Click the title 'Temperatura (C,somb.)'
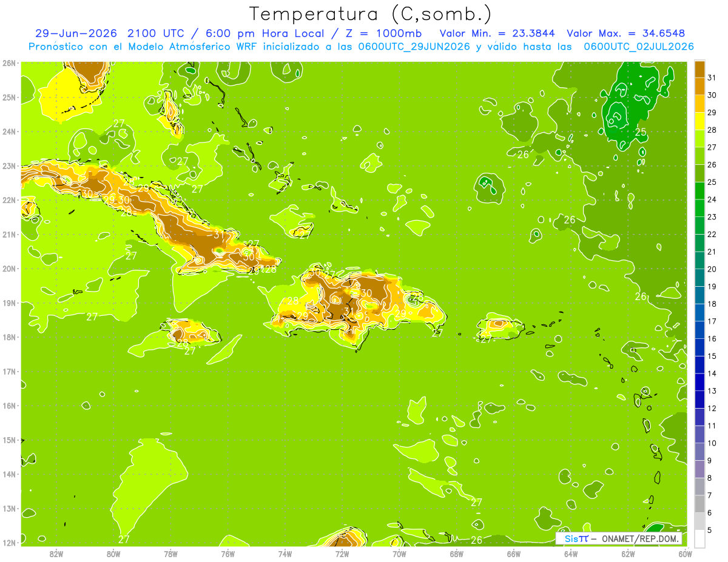The height and width of the screenshot is (562, 728). click(x=371, y=14)
